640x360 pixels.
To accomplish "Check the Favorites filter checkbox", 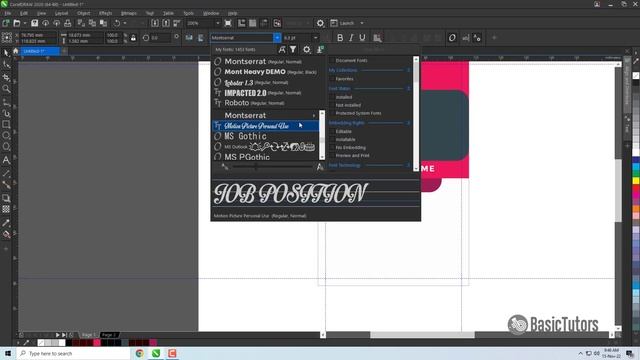I will coord(332,79).
